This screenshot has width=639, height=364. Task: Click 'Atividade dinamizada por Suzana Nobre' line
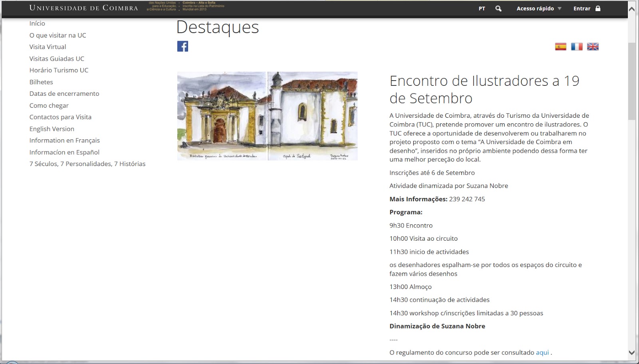tap(449, 186)
